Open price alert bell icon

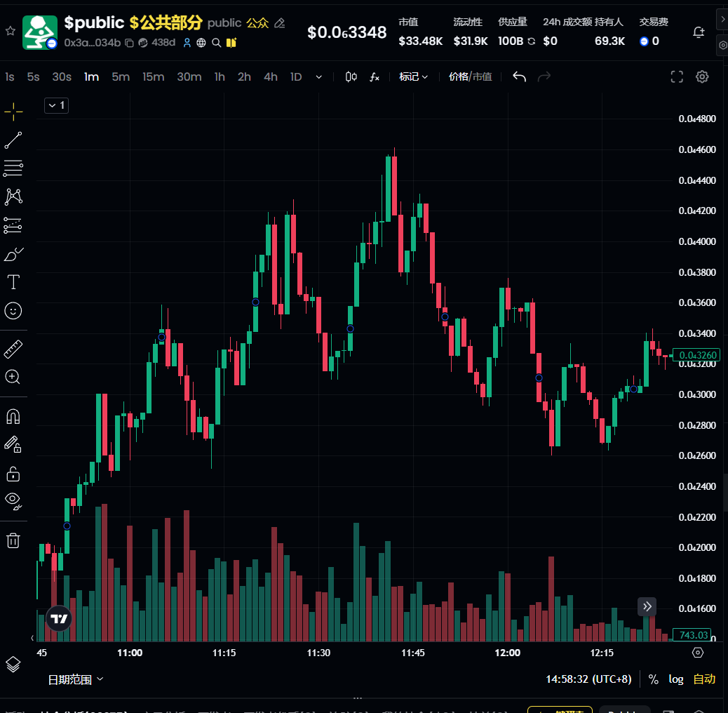tap(699, 32)
